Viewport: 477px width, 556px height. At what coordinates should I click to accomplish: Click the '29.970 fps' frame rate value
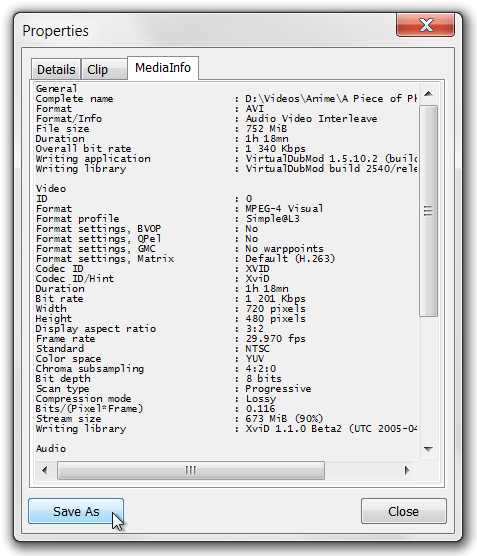coord(275,339)
